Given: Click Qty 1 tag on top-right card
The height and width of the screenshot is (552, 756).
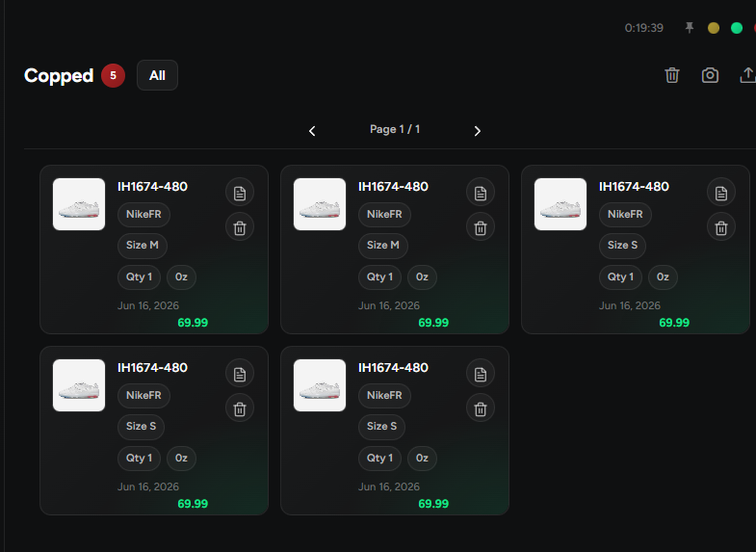Looking at the screenshot, I should click(620, 277).
